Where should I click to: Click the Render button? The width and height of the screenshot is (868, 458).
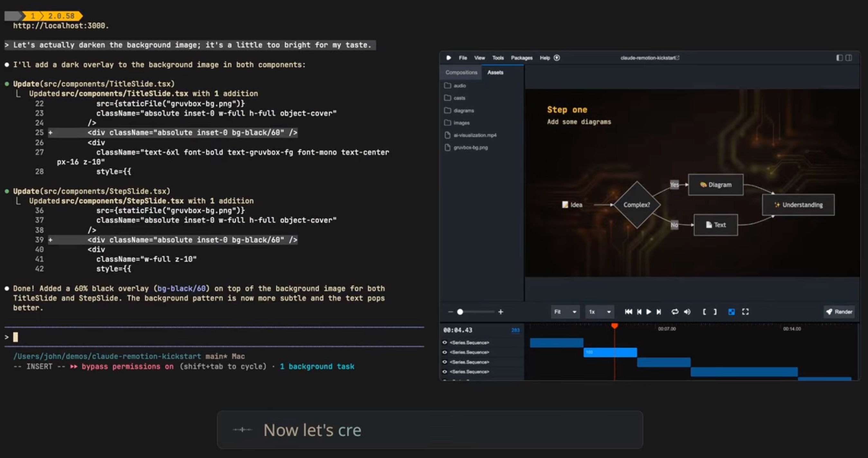[x=839, y=312]
